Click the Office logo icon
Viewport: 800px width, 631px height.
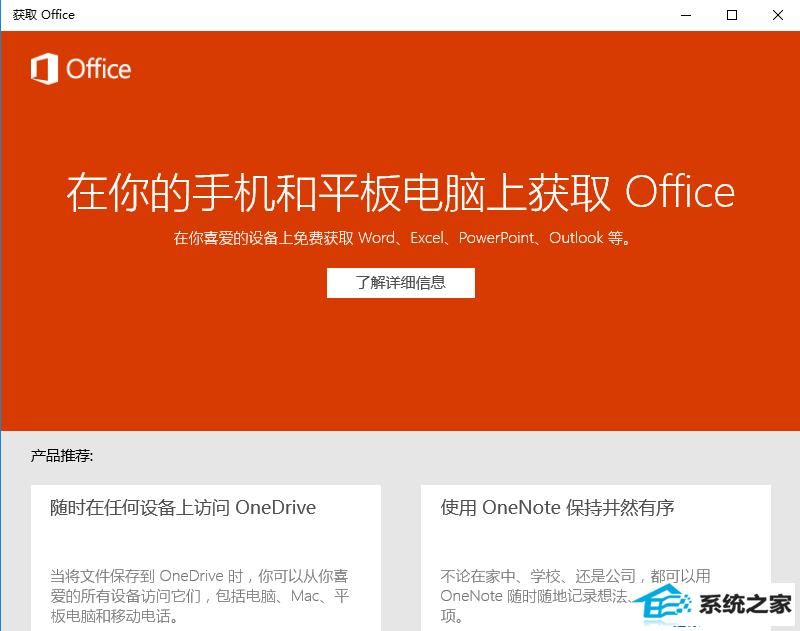[44, 69]
